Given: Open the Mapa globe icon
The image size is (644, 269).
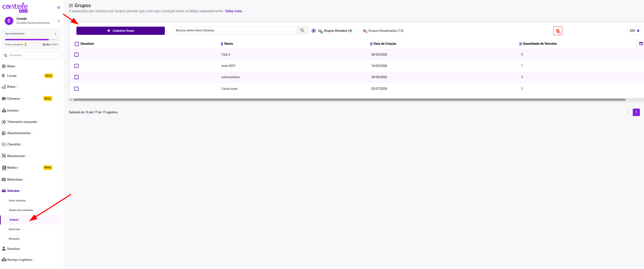Looking at the screenshot, I should coord(4,66).
